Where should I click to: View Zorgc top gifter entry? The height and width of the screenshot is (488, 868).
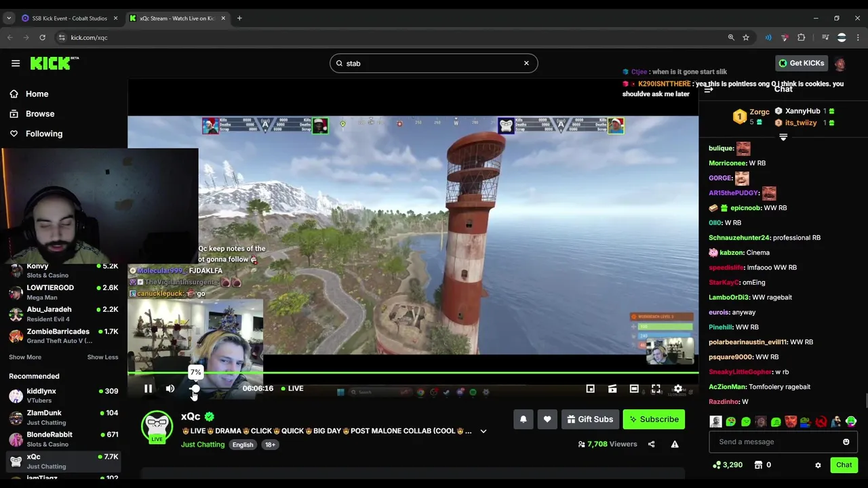point(752,117)
